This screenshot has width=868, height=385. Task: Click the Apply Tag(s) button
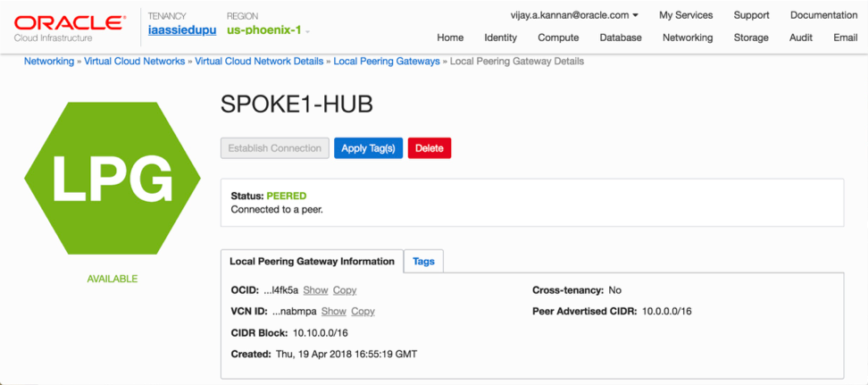tap(368, 148)
